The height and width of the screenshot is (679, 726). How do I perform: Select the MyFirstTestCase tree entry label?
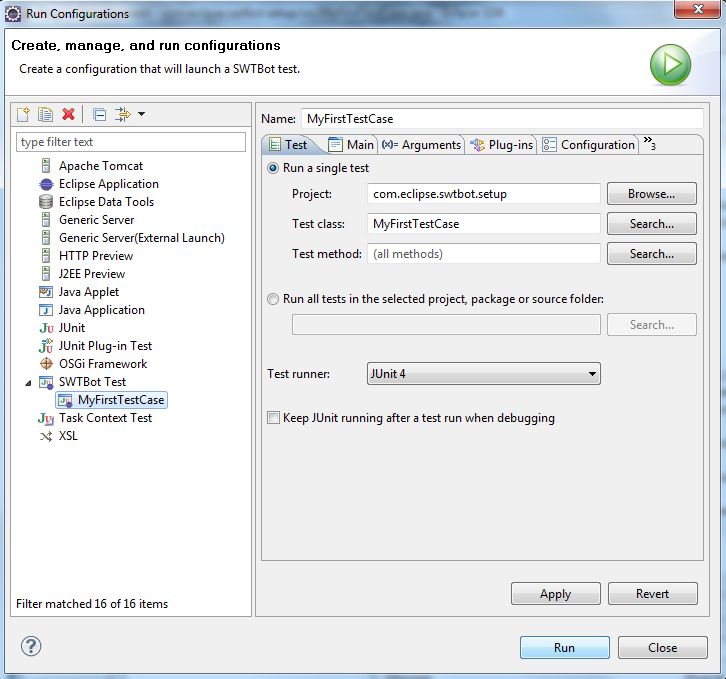click(x=121, y=400)
